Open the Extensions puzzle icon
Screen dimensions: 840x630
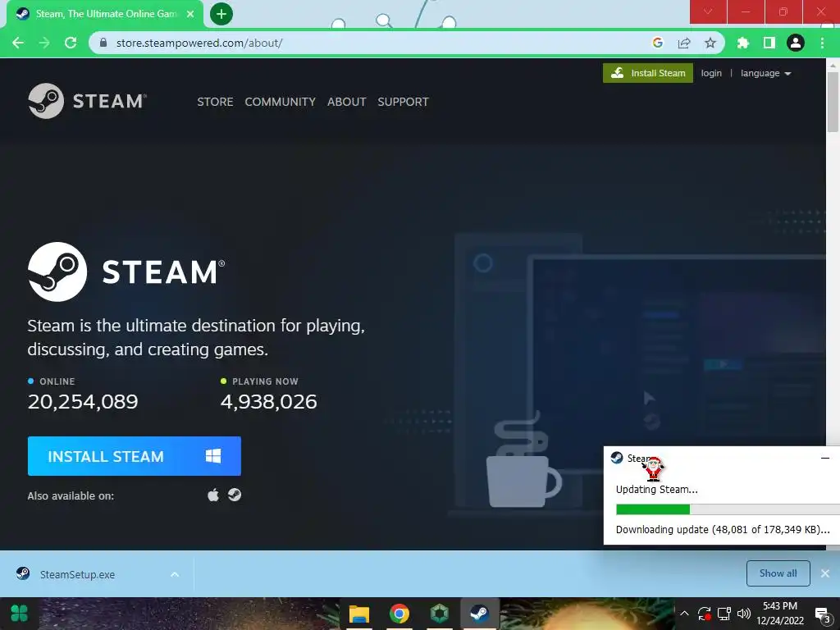coord(743,43)
